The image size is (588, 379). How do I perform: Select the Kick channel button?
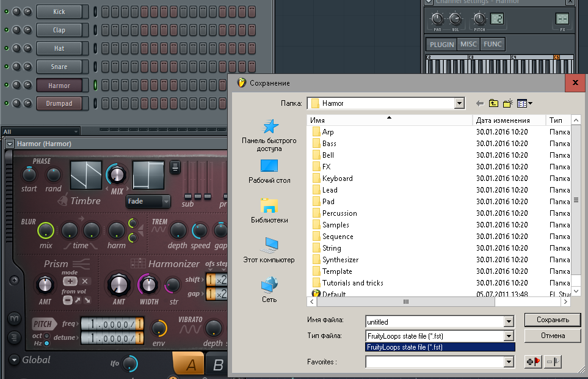tap(59, 12)
